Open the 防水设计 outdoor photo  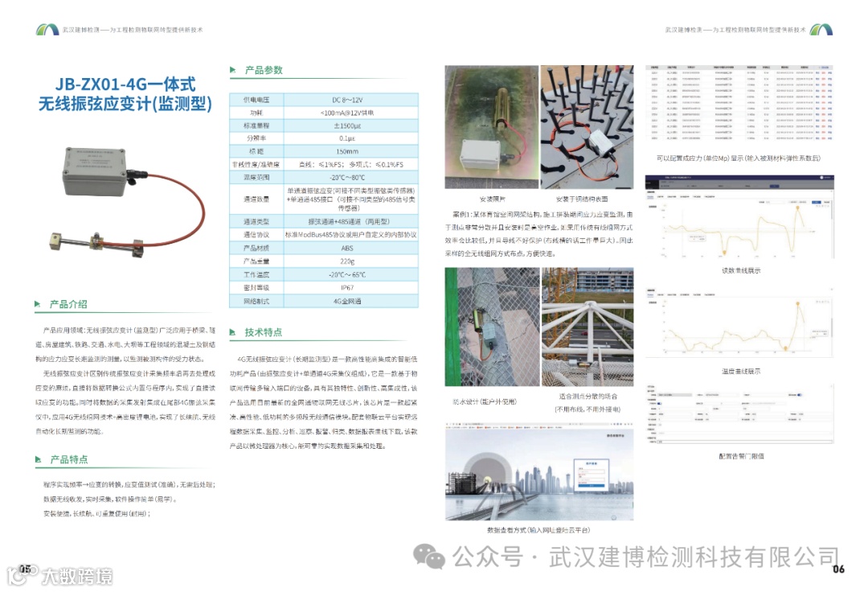pos(492,327)
